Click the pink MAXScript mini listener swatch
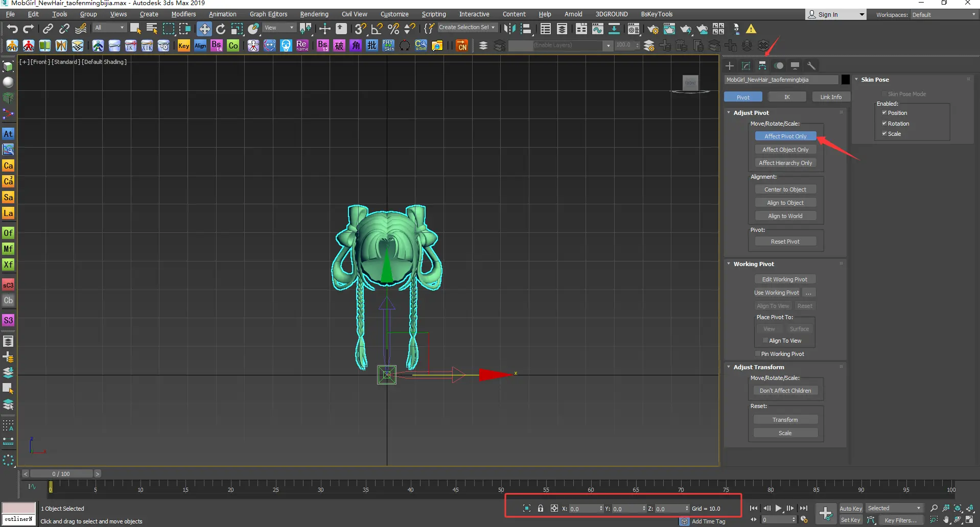Image resolution: width=980 pixels, height=527 pixels. (19, 508)
